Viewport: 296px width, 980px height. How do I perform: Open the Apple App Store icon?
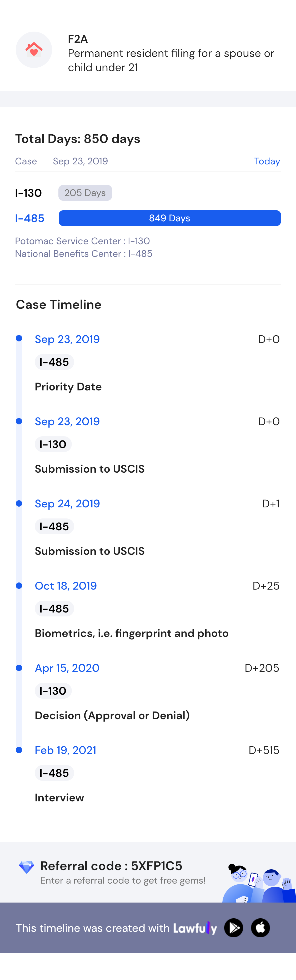coord(260,928)
